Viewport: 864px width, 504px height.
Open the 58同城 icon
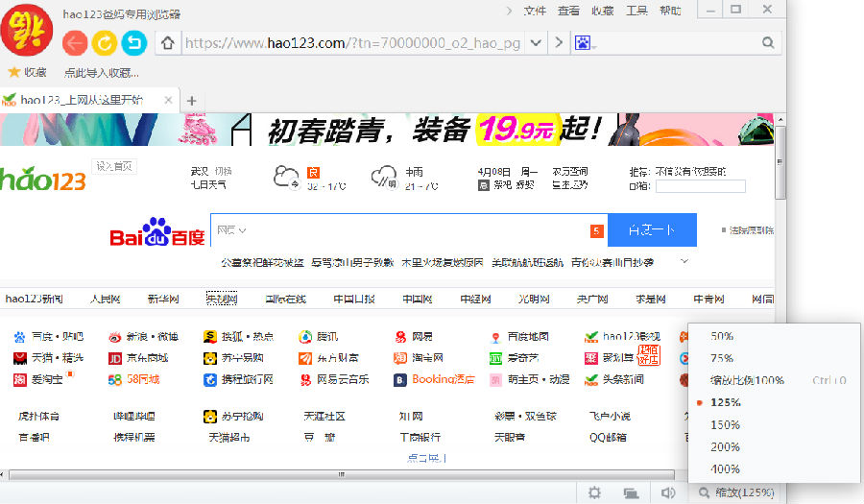click(x=114, y=380)
